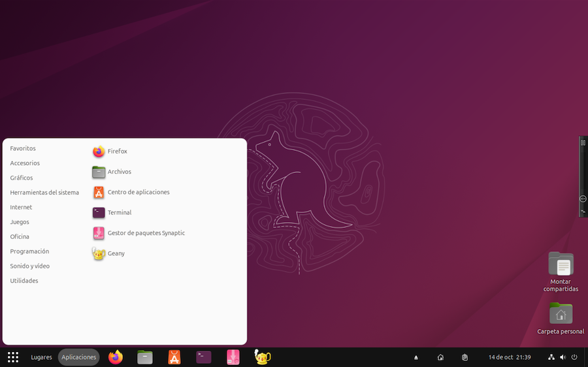Click the clipboard indicator in the tray
Screen dimensions: 588x367
point(464,357)
